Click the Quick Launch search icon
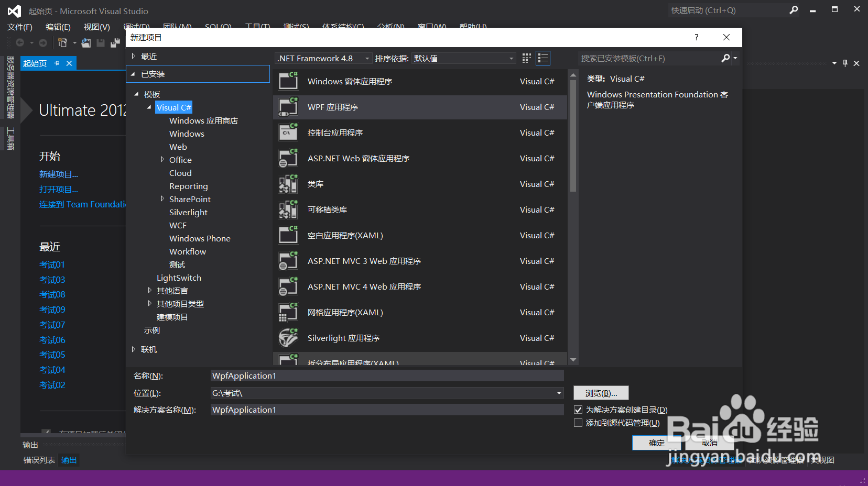 coord(794,10)
